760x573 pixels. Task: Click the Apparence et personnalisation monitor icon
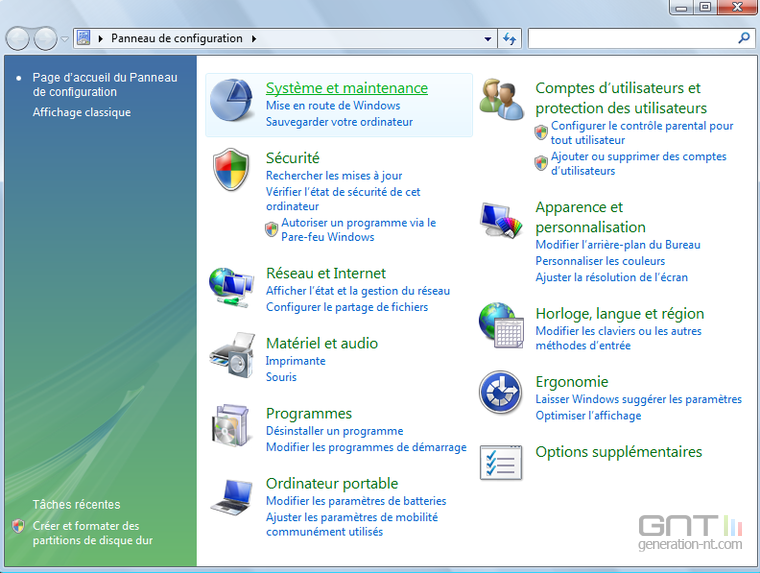[501, 220]
